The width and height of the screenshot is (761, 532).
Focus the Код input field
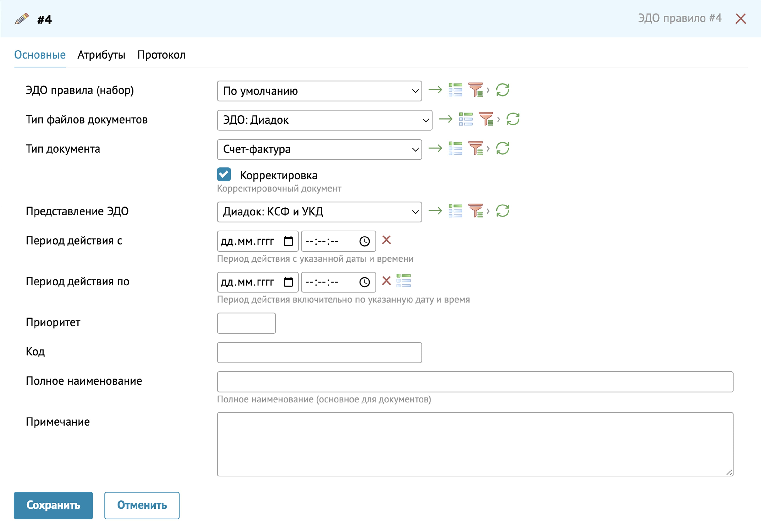[x=319, y=352]
